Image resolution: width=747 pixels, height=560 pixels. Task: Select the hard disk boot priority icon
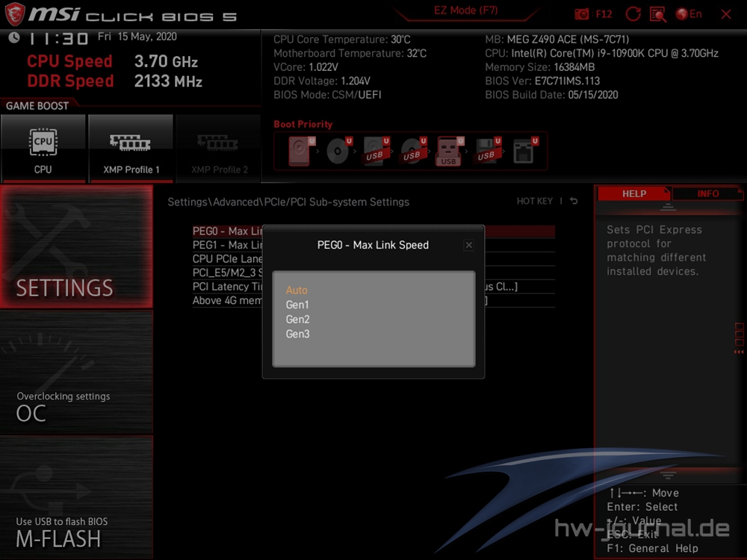300,151
